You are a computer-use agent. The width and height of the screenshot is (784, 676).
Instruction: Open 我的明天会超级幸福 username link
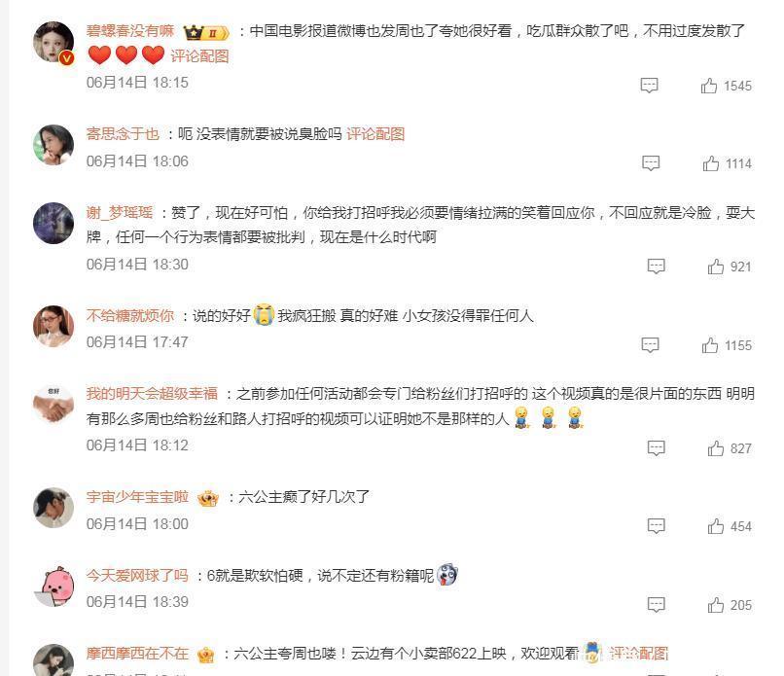click(152, 394)
